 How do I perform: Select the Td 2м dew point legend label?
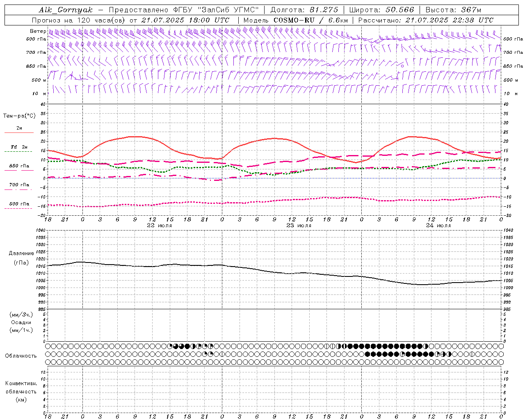[19, 147]
